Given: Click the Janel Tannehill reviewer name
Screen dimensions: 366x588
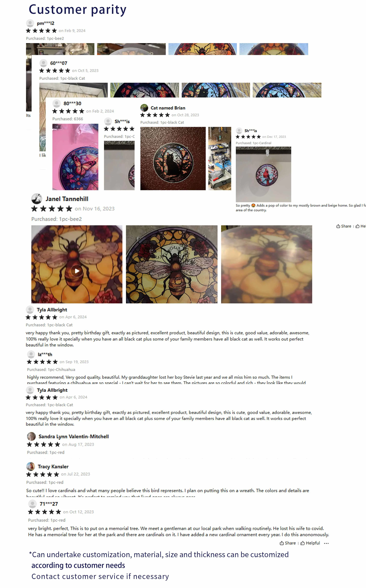Looking at the screenshot, I should (x=67, y=199).
